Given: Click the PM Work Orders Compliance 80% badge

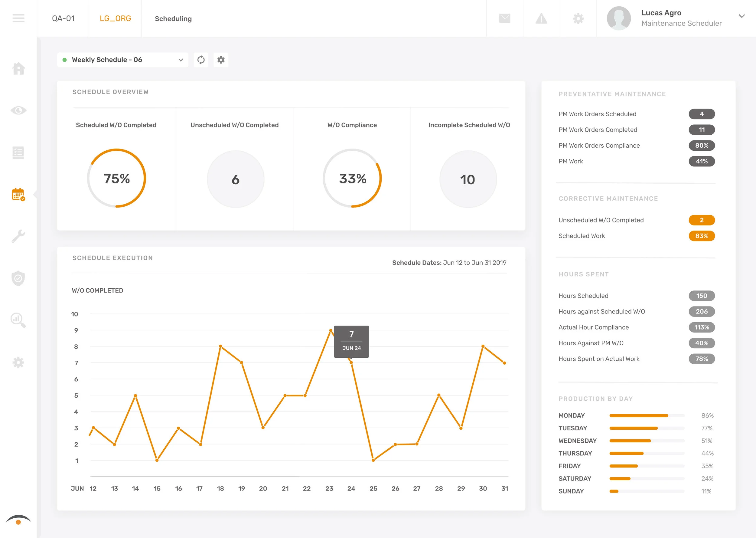Looking at the screenshot, I should point(701,146).
